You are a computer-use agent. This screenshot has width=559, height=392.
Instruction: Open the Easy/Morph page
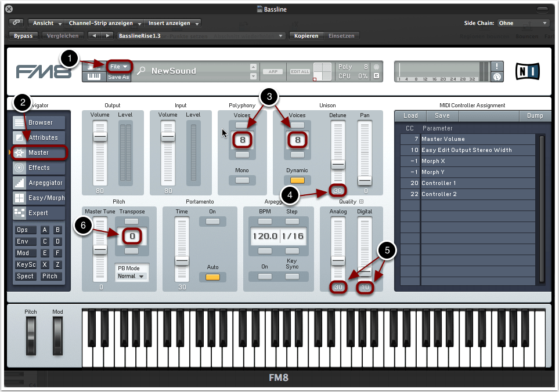pyautogui.click(x=39, y=198)
